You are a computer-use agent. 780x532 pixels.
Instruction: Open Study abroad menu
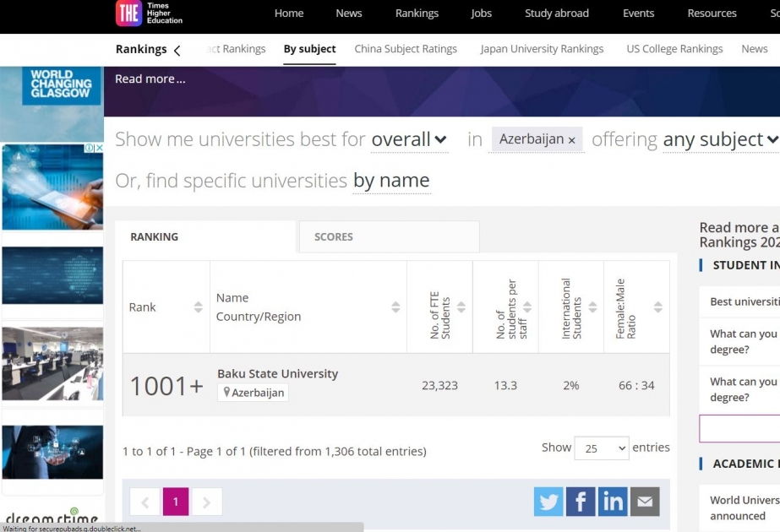pos(557,14)
